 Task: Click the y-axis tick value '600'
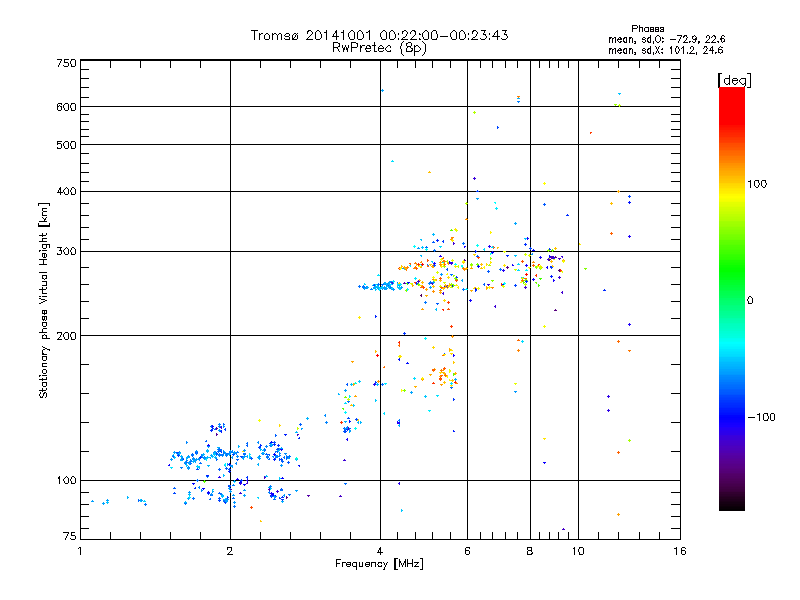pos(66,107)
